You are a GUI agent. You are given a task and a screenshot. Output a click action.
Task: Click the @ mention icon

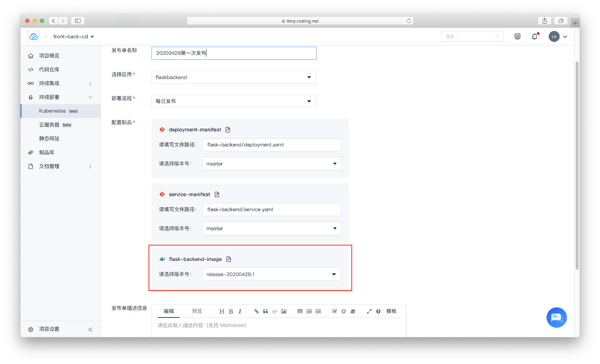click(344, 311)
